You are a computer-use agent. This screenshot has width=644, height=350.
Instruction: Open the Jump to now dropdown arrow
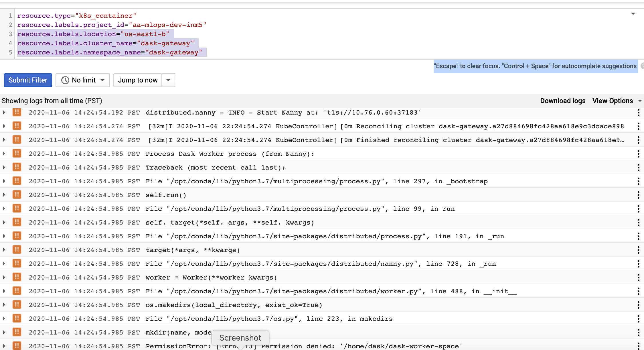pos(168,80)
